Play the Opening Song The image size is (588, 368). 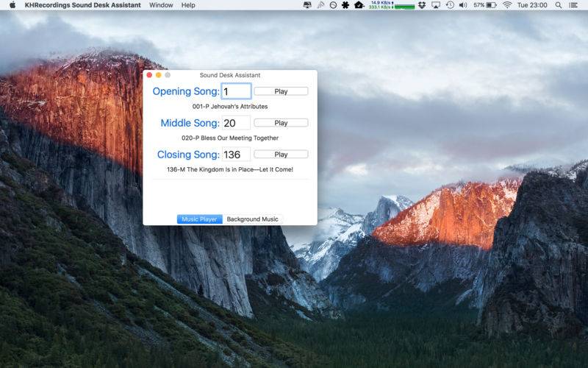pos(281,91)
